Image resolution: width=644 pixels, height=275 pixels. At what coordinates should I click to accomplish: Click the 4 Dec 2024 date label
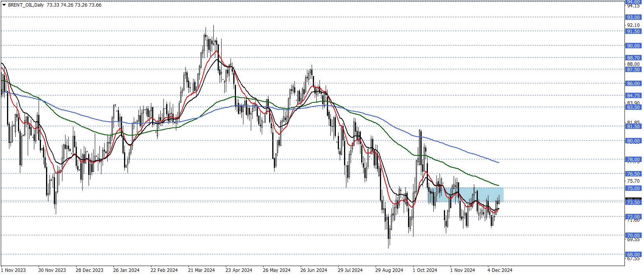500,270
